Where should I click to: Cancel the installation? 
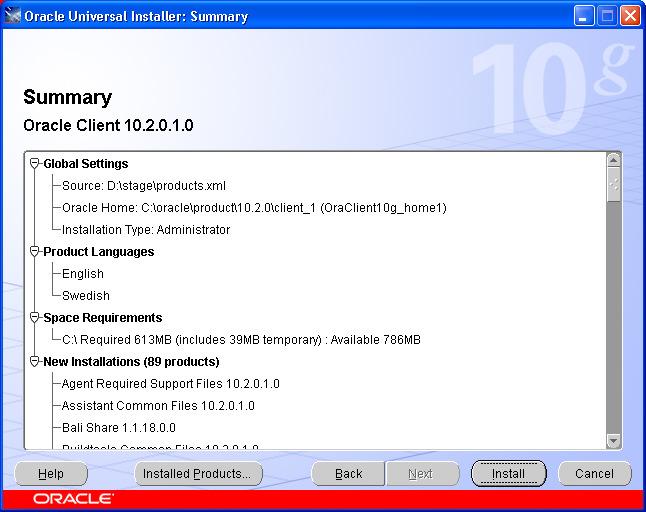(595, 474)
